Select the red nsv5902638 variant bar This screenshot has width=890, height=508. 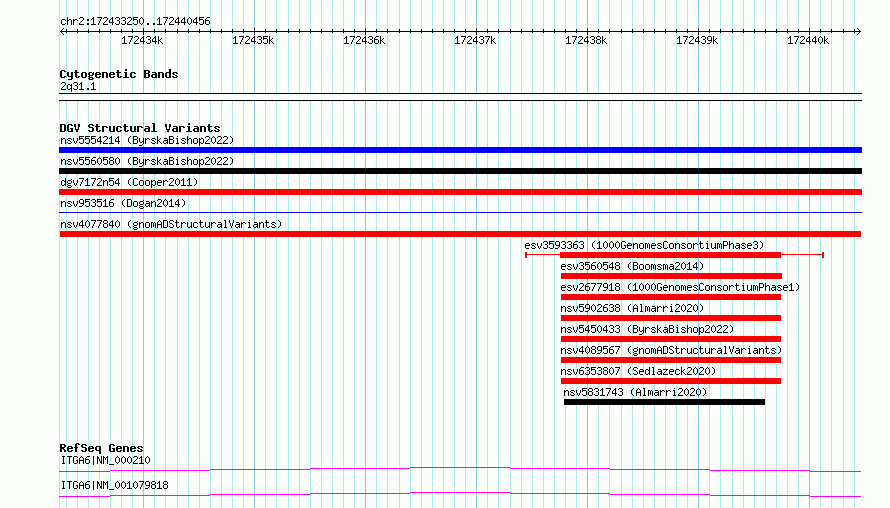(x=671, y=318)
